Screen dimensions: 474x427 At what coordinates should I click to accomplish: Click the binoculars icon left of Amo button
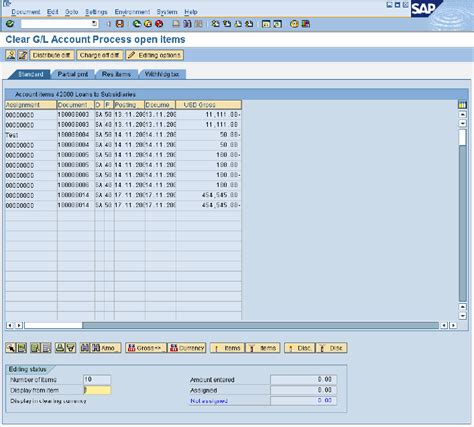tap(85, 348)
